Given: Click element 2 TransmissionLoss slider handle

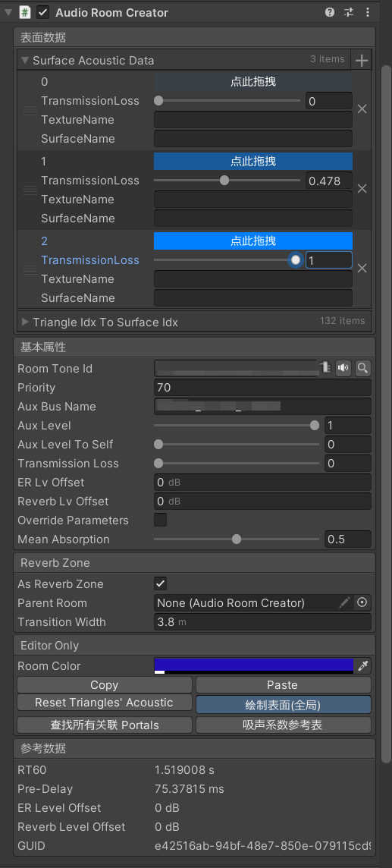Looking at the screenshot, I should [296, 259].
